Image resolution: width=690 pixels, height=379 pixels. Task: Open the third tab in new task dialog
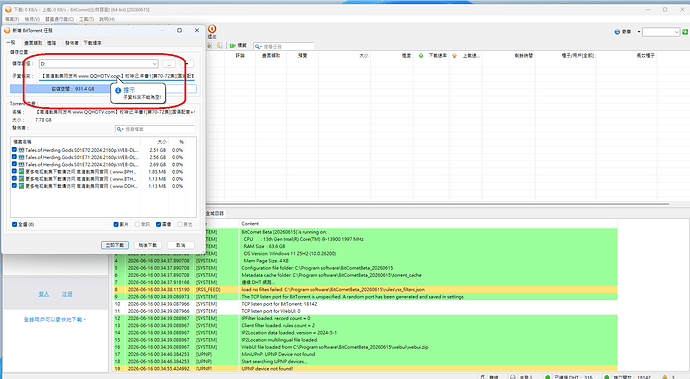(x=51, y=43)
